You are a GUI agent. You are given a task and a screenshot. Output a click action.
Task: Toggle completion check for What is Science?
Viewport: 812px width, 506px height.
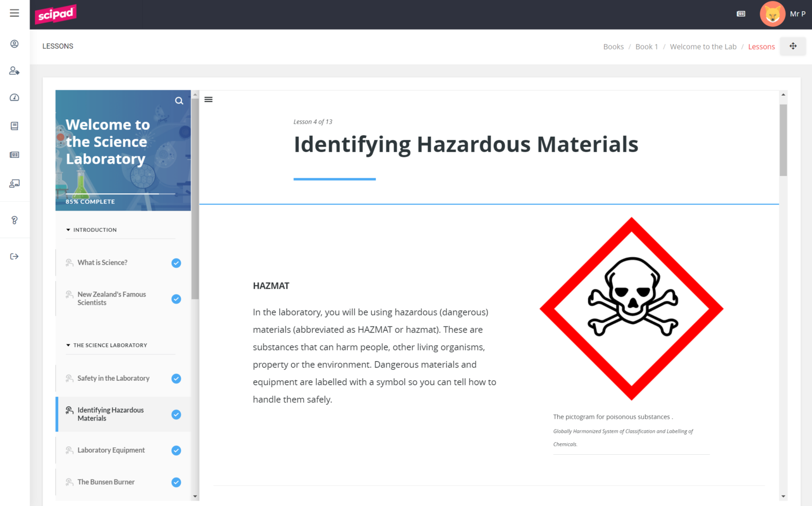(x=176, y=263)
